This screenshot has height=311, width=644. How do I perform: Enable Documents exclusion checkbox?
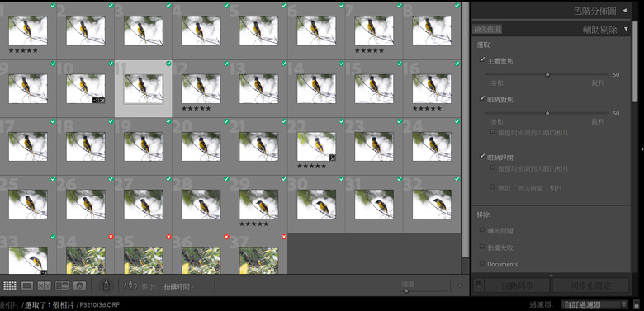[482, 263]
